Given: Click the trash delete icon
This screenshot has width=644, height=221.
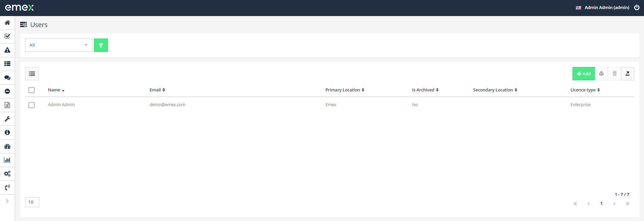Looking at the screenshot, I should pyautogui.click(x=614, y=74).
